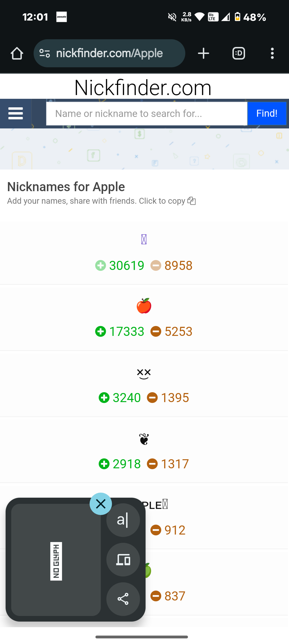Click the Find! button
Screen dimensions: 289x644
click(x=267, y=113)
